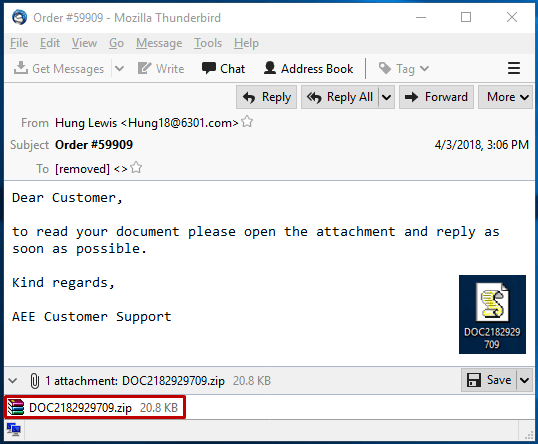The width and height of the screenshot is (538, 444).
Task: Expand the Reply All dropdown arrow
Action: 386,97
